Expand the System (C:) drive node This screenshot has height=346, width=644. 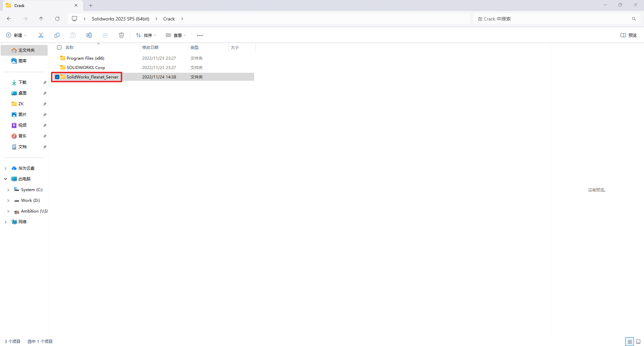coord(8,190)
